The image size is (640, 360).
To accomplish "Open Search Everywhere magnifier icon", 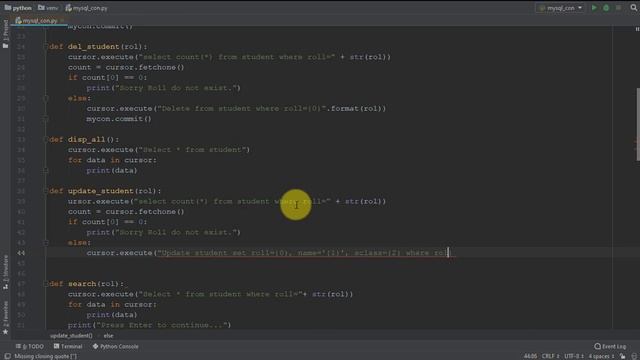I will point(634,8).
